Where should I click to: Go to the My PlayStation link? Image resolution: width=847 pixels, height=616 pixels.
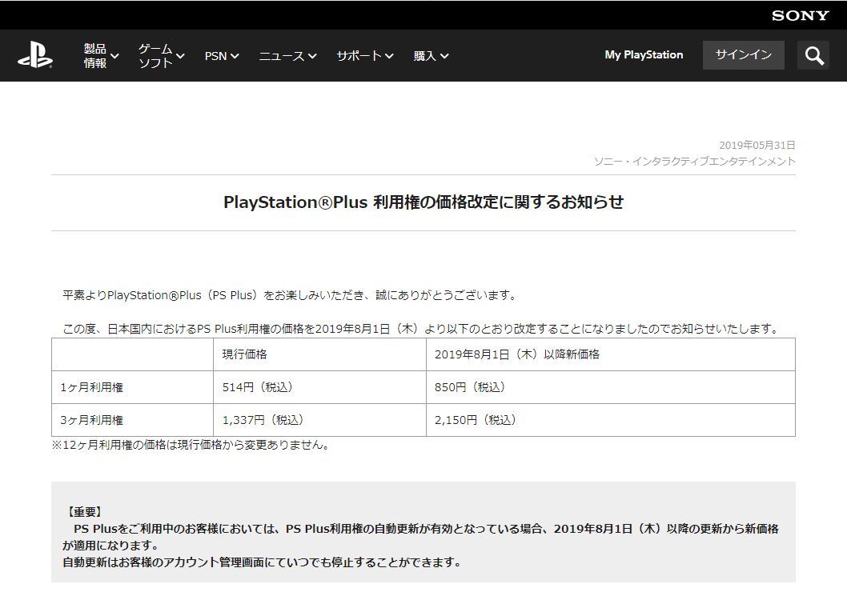coord(644,55)
